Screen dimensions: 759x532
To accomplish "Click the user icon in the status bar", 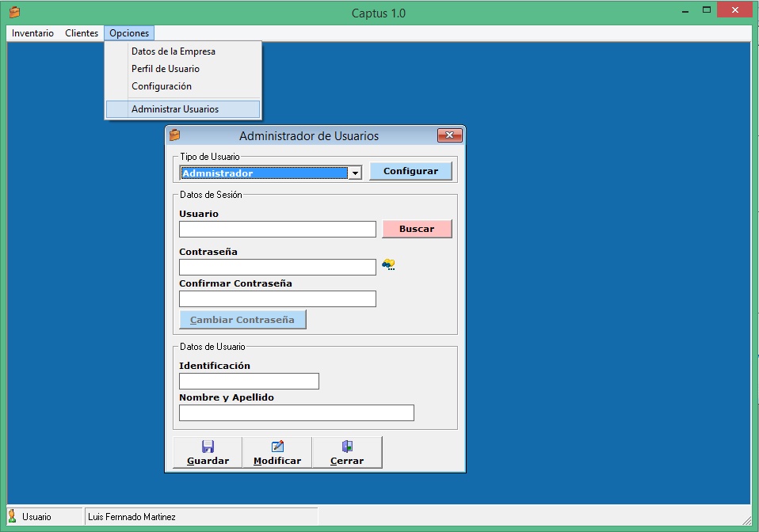I will pyautogui.click(x=13, y=516).
